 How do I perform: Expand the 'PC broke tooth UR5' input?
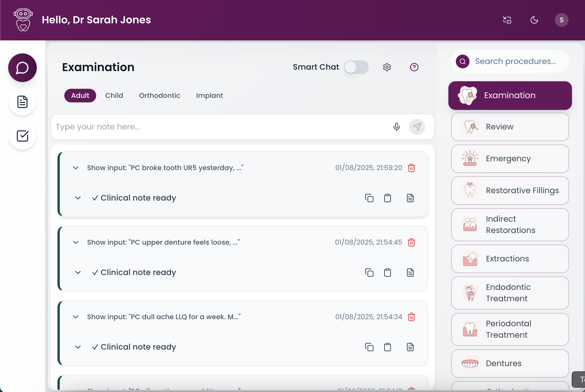[x=75, y=168]
